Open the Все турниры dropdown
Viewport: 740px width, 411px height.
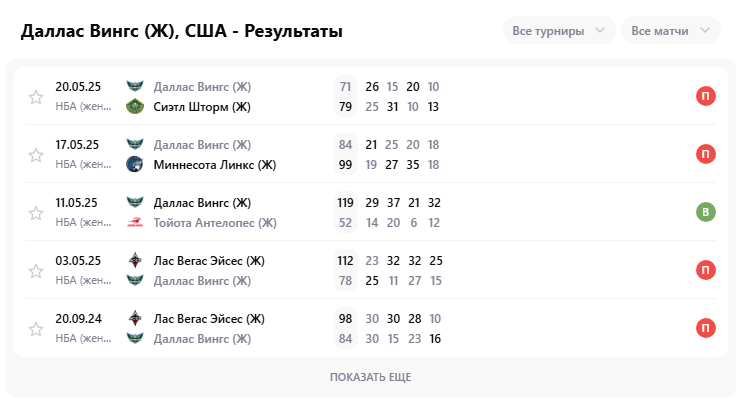coord(559,31)
